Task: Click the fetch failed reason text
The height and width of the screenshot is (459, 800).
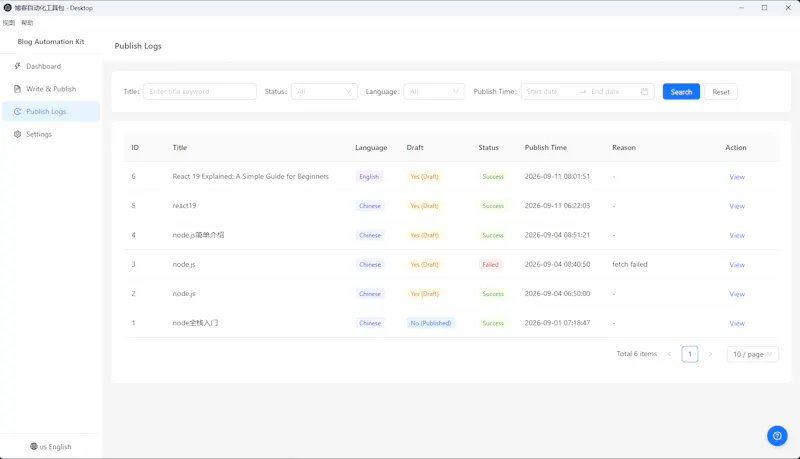Action: click(x=630, y=265)
